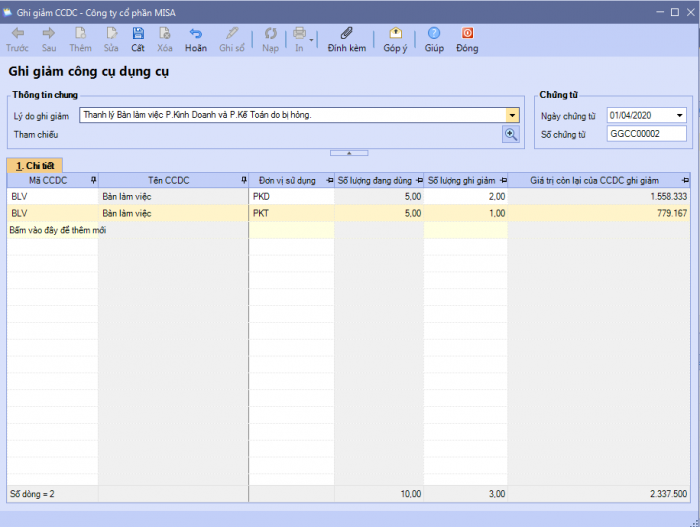Open the Góp ý feedback icon

coord(396,33)
